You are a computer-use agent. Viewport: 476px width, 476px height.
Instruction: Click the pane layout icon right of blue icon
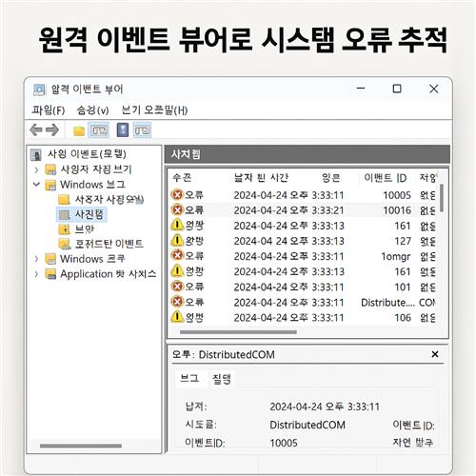click(x=142, y=130)
